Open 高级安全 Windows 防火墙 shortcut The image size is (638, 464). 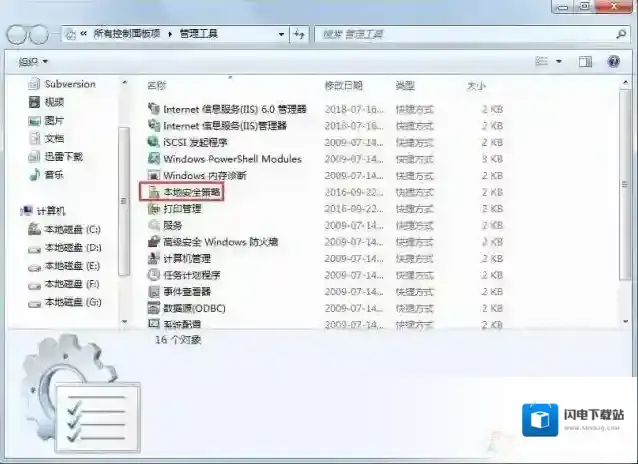220,242
